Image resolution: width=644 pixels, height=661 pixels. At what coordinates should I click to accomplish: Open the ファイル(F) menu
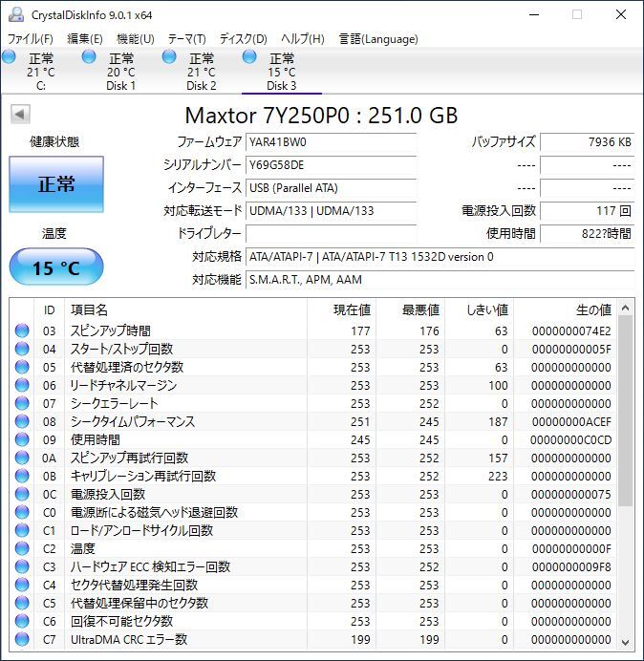click(31, 39)
